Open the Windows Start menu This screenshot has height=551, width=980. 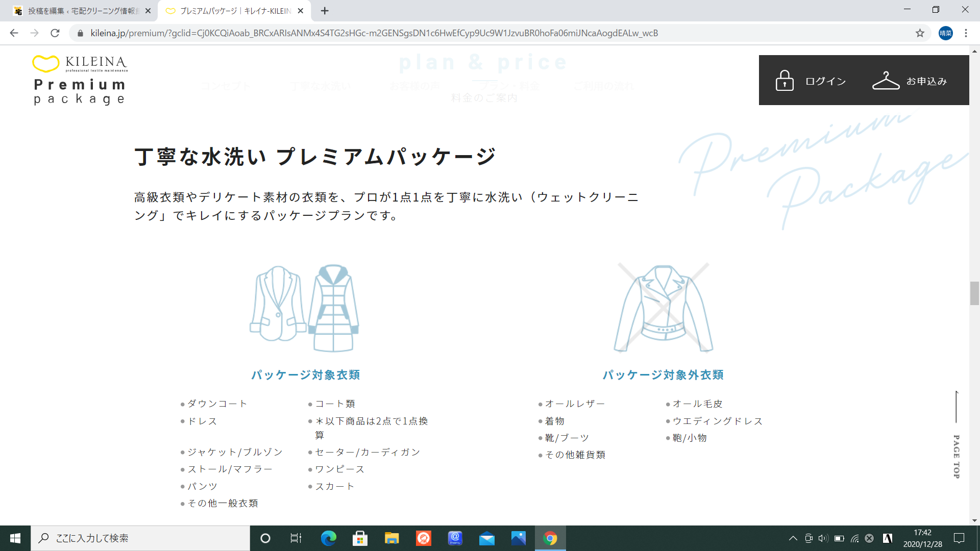15,538
